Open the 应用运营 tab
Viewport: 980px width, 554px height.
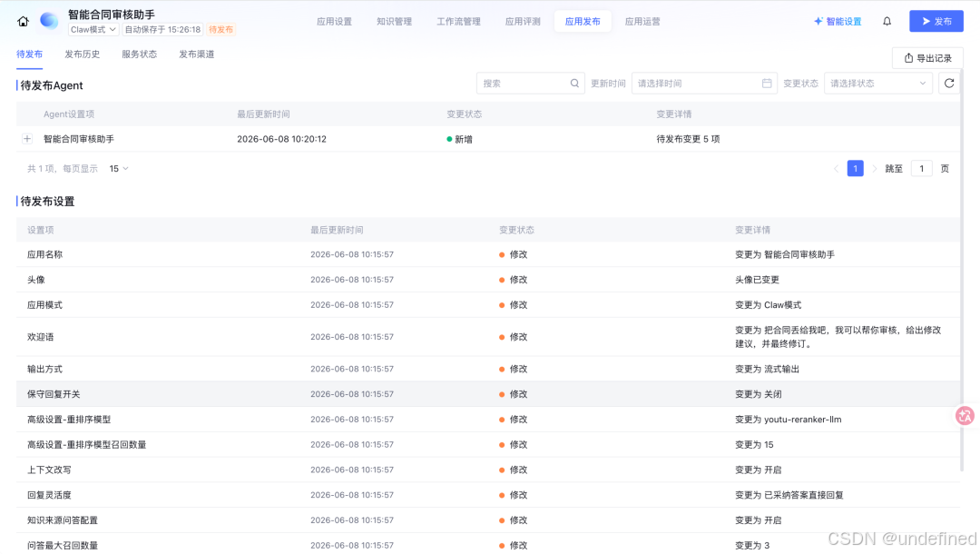pyautogui.click(x=642, y=21)
